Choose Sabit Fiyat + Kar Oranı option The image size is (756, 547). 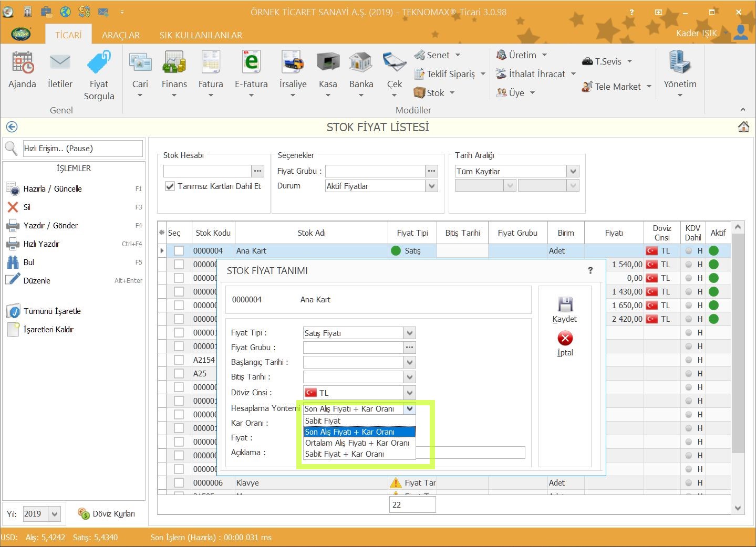pos(345,454)
